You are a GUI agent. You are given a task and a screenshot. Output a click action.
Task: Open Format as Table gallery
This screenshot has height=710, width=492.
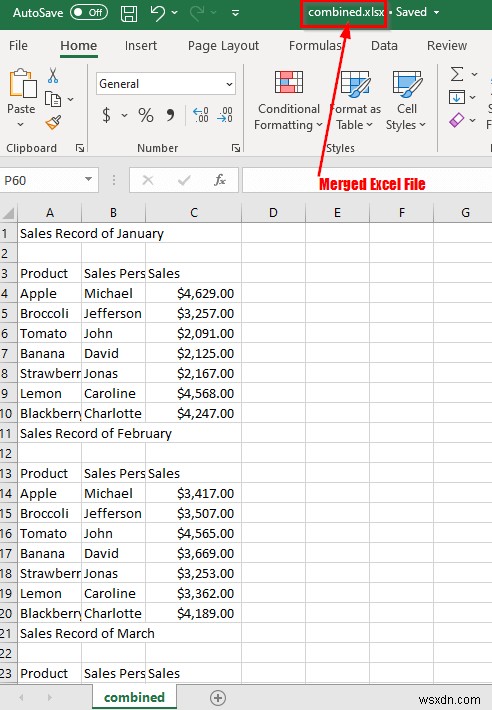355,101
